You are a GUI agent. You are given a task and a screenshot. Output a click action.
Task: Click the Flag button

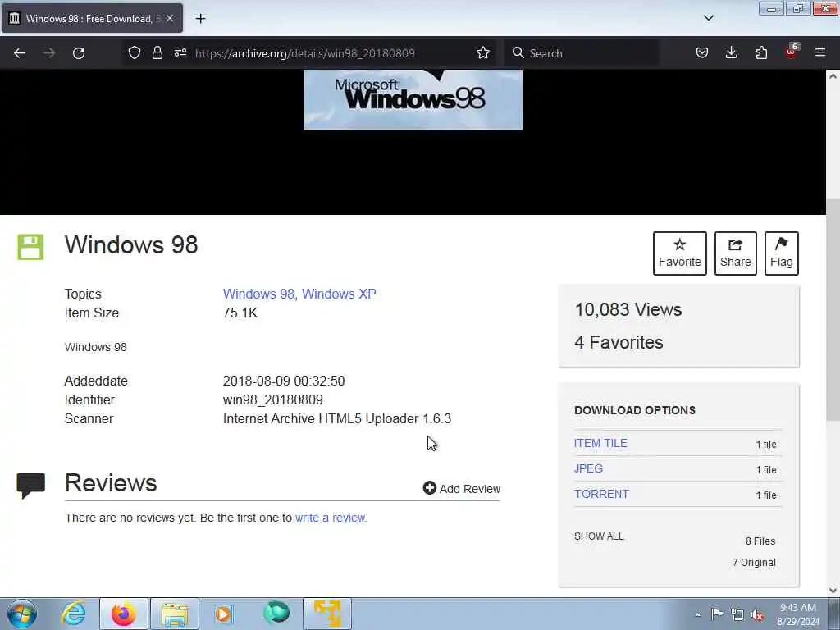coord(782,253)
